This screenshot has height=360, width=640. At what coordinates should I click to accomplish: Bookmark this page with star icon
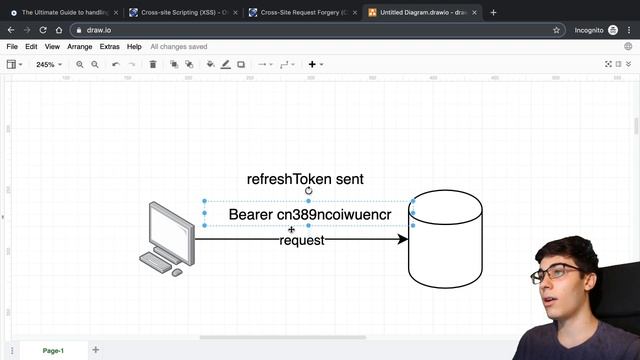coord(556,30)
